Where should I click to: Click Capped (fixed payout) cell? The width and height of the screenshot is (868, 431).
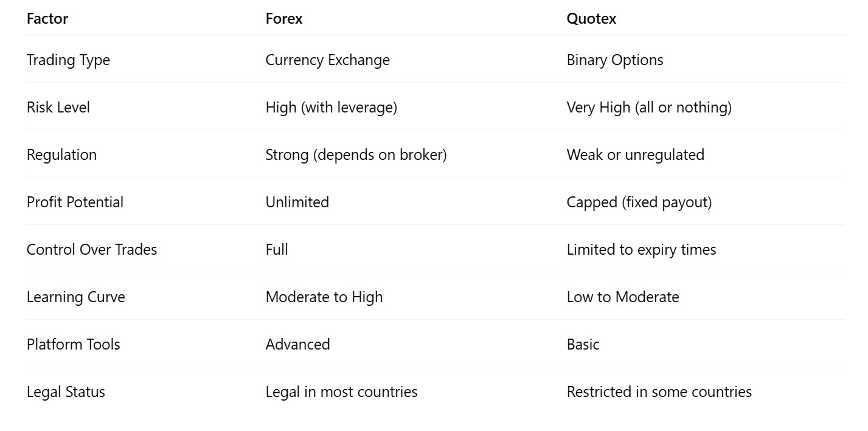point(639,202)
